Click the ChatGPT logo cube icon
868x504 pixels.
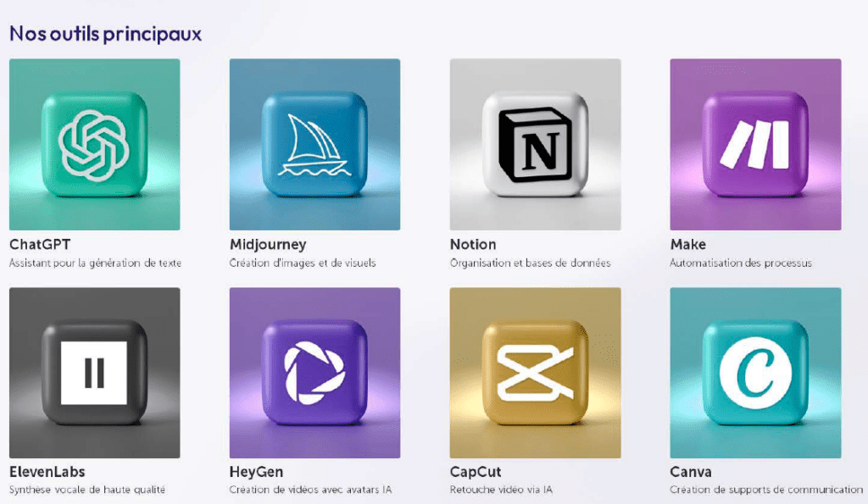[95, 144]
